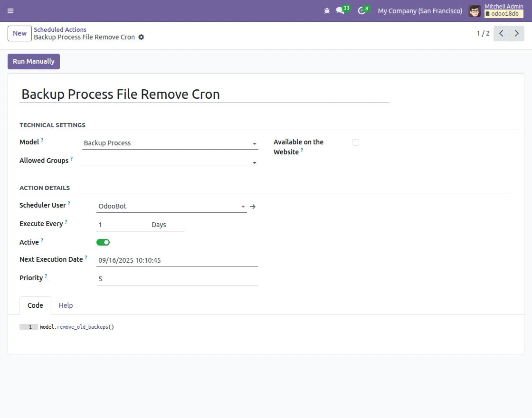Disable the Active toggle
The width and height of the screenshot is (532, 418).
(x=103, y=242)
